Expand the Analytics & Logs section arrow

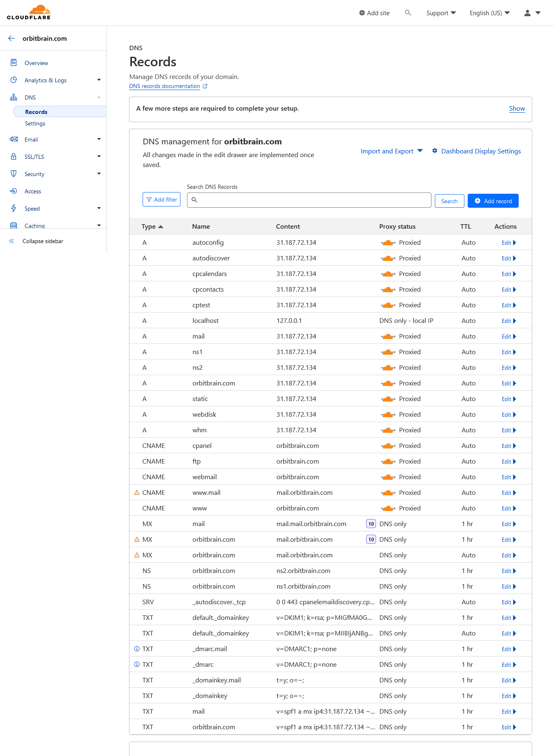(x=99, y=80)
